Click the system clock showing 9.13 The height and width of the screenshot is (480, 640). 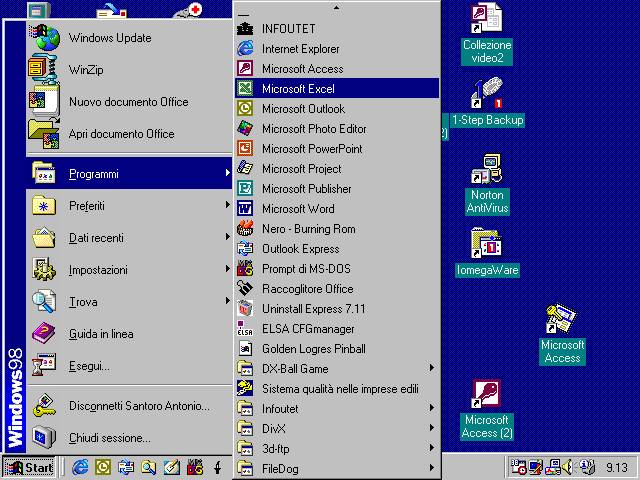(x=616, y=467)
